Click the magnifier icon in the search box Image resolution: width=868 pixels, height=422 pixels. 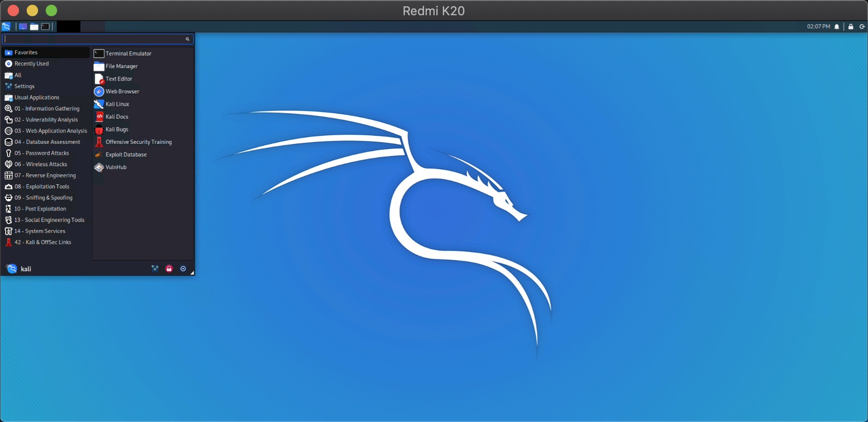click(x=187, y=39)
